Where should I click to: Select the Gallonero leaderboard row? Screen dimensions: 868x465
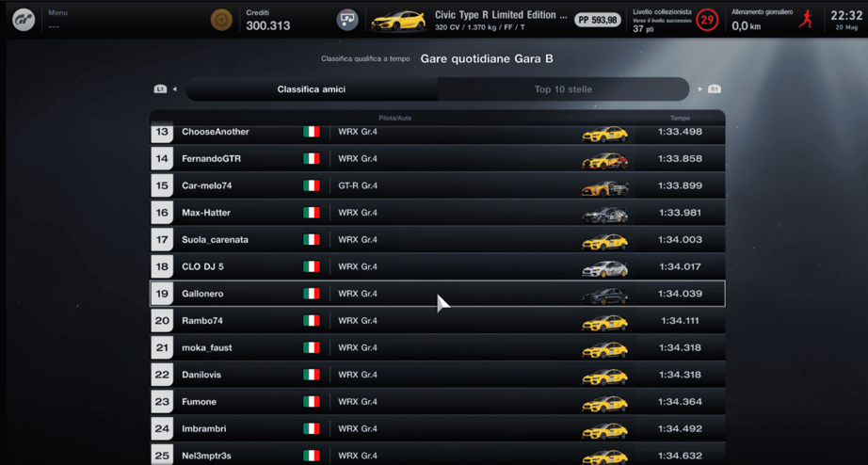[437, 294]
